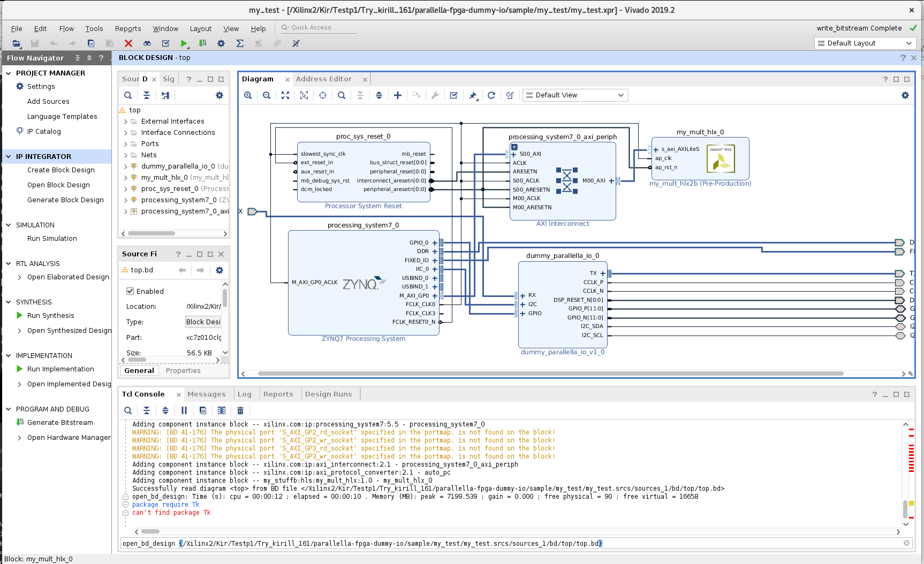Click the Add IP plus icon
The width and height of the screenshot is (924, 564).
pos(398,95)
